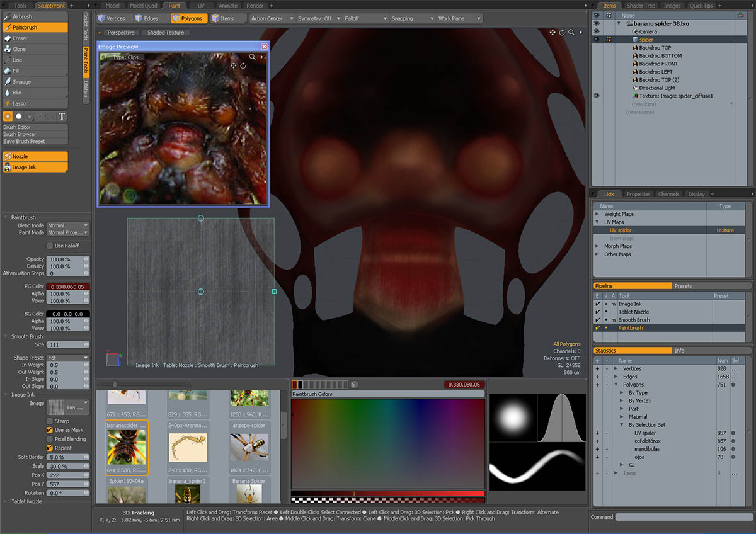
Task: Click the Text brush tip icon
Action: [x=62, y=116]
